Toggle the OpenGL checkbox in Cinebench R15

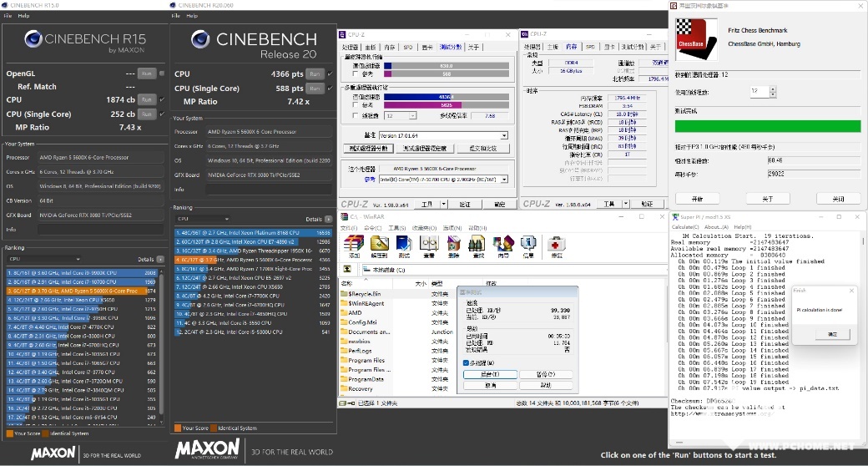[x=162, y=73]
